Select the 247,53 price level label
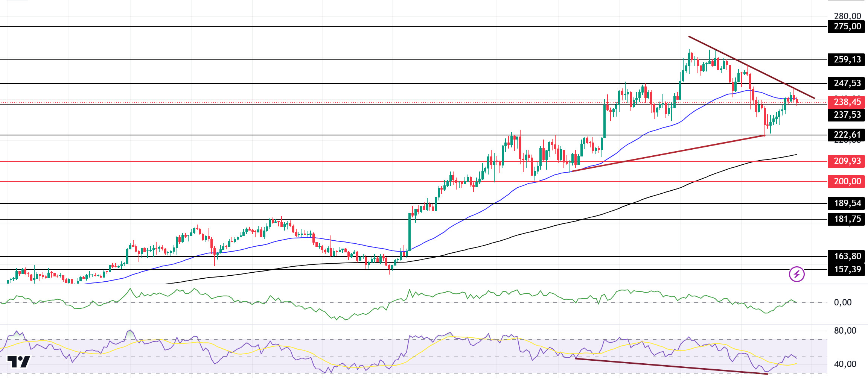Screen dimensions: 868x384 (x=847, y=83)
